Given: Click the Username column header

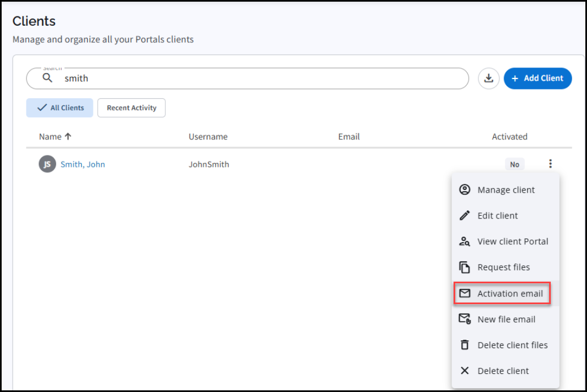Looking at the screenshot, I should click(x=208, y=137).
